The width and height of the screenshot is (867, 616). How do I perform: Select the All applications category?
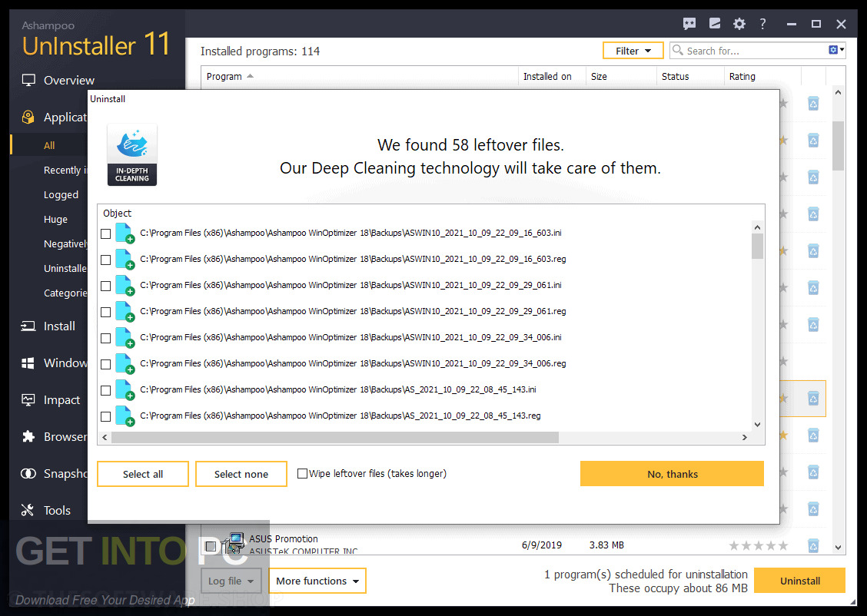pyautogui.click(x=49, y=145)
